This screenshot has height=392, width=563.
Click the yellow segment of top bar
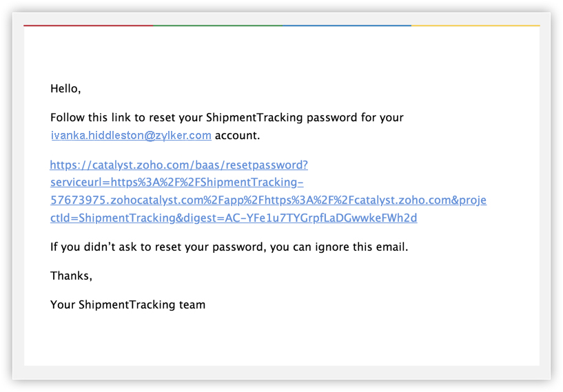pyautogui.click(x=475, y=25)
